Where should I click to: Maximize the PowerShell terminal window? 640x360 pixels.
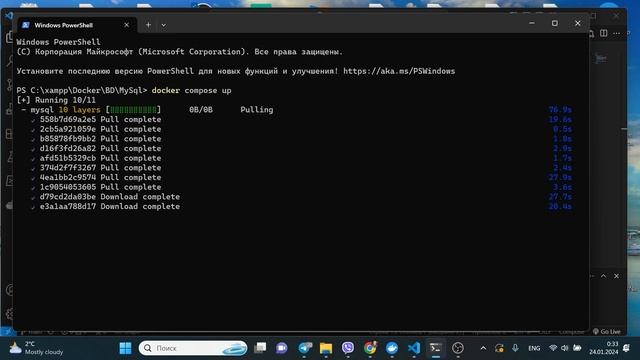coord(555,23)
